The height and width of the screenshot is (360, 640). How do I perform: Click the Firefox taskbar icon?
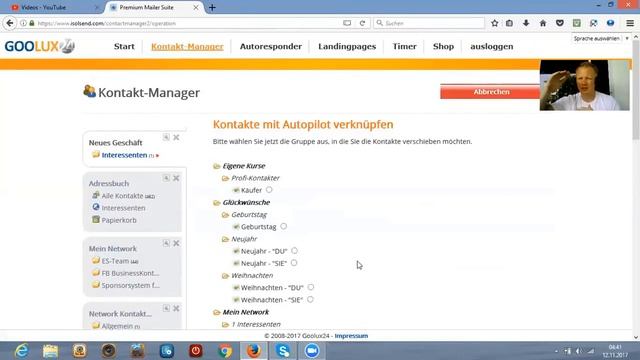pyautogui.click(x=253, y=351)
